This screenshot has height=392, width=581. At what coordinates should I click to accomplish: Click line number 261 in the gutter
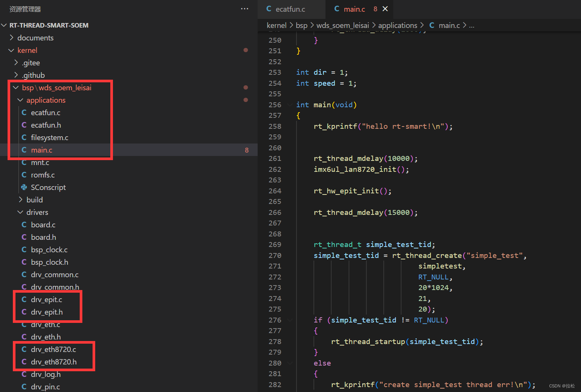[x=275, y=159]
